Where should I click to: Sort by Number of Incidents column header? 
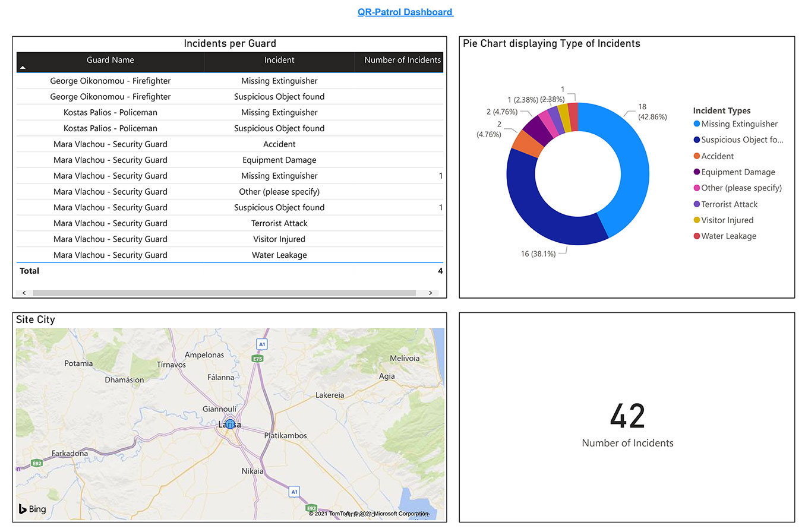tap(402, 60)
